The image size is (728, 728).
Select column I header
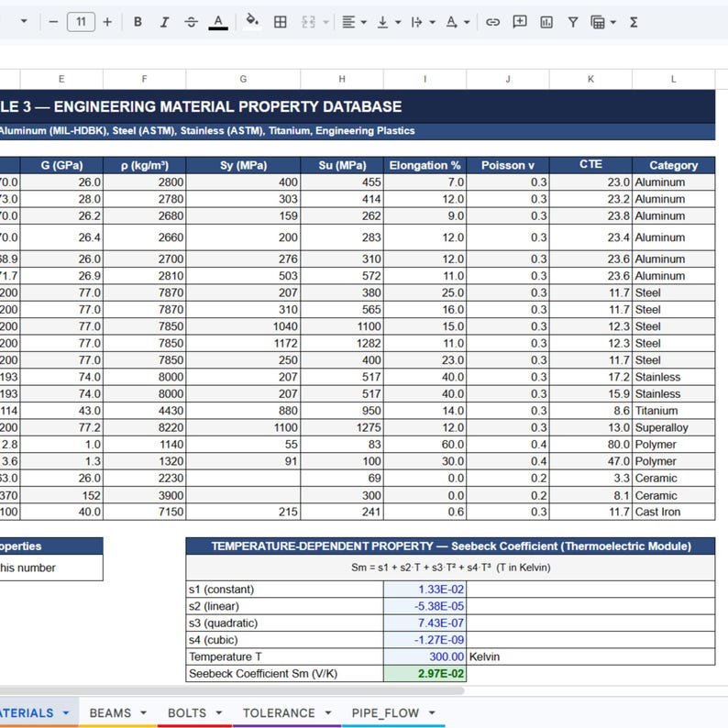(x=425, y=79)
